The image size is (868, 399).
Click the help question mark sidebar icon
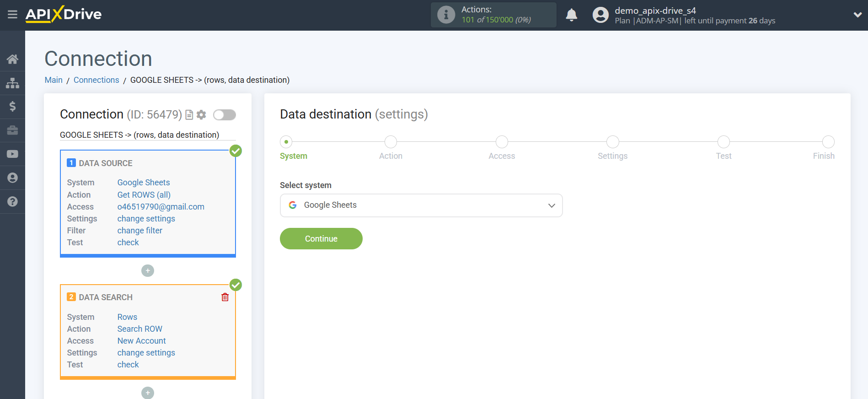(x=12, y=202)
